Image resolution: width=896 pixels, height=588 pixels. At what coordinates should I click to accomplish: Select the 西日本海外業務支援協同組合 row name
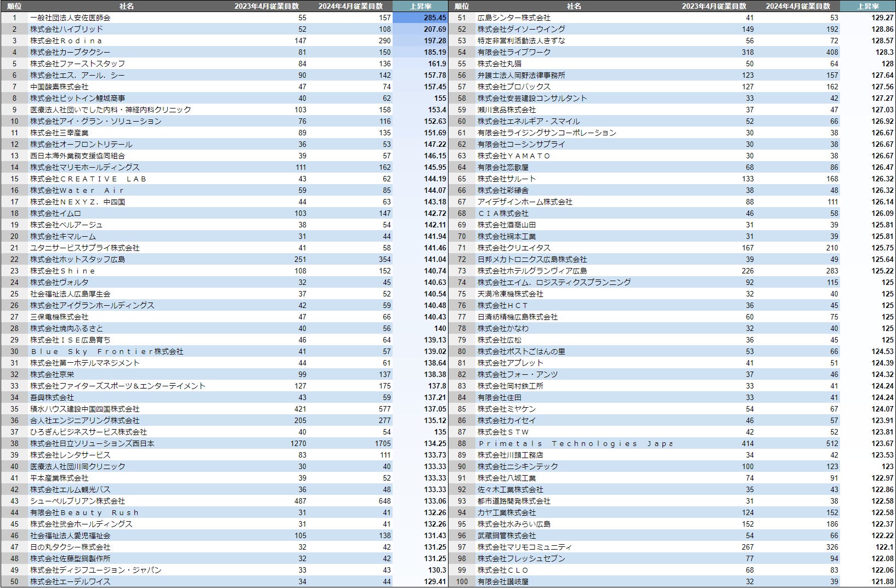tap(77, 156)
